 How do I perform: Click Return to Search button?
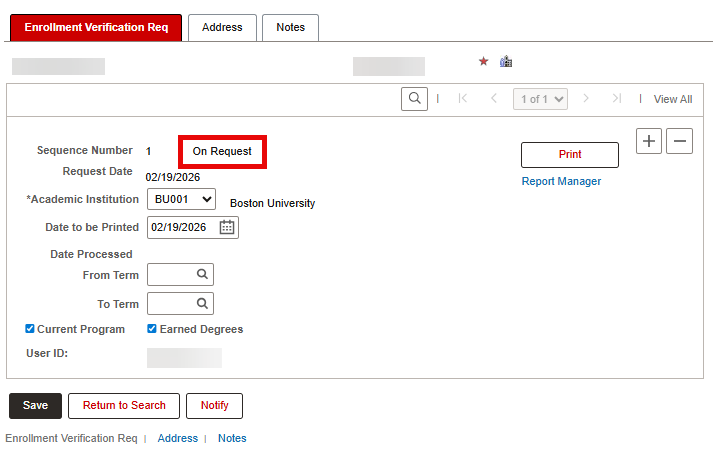(124, 406)
